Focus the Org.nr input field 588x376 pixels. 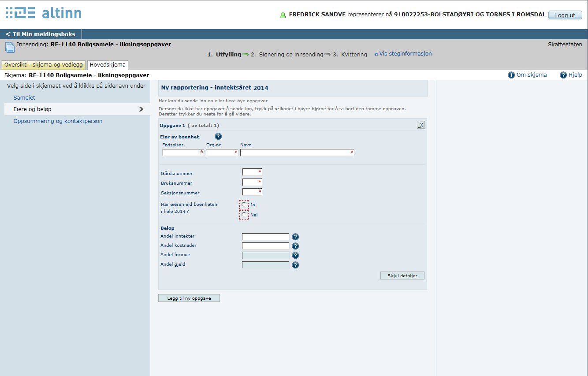(x=222, y=153)
